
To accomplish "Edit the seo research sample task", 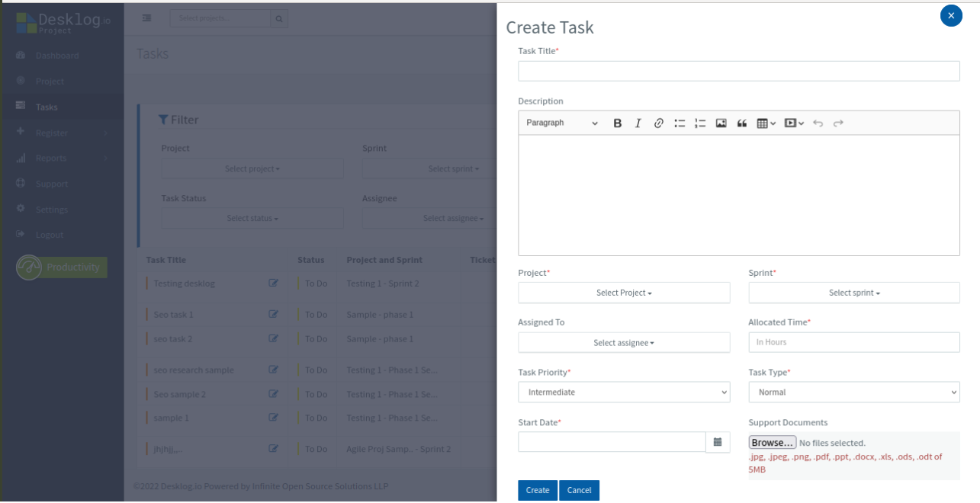I will pyautogui.click(x=273, y=370).
